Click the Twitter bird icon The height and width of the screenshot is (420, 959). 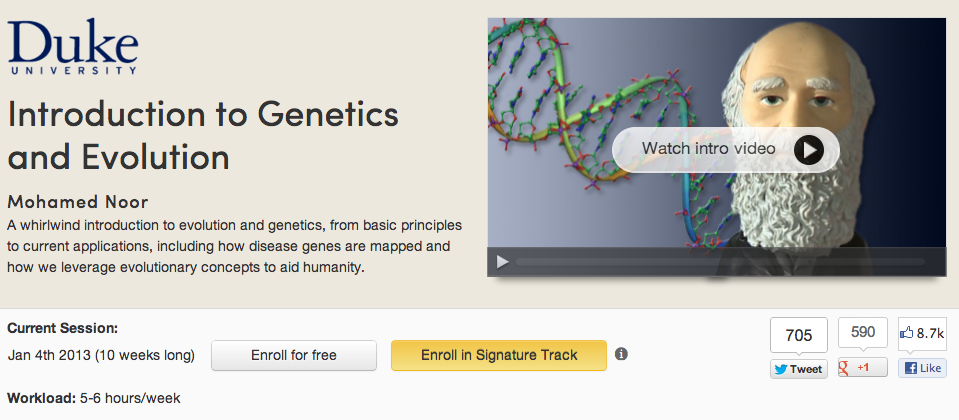point(781,369)
